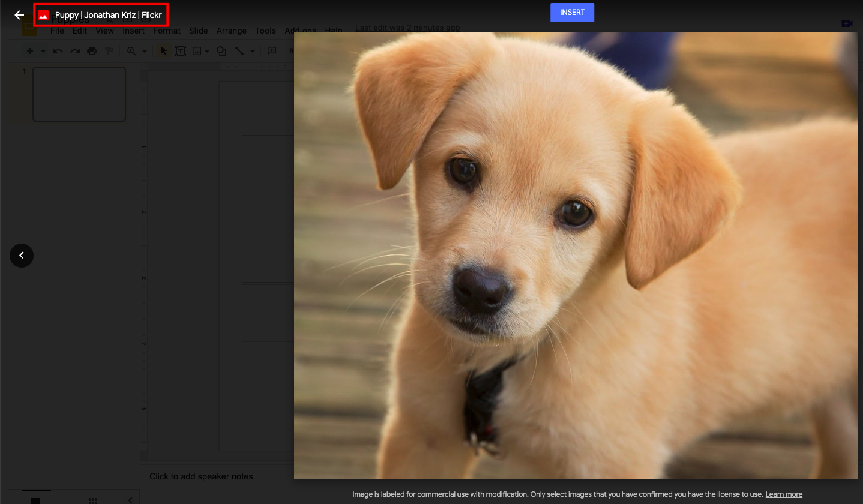Image resolution: width=863 pixels, height=504 pixels.
Task: Open the Learn more link
Action: click(x=784, y=494)
